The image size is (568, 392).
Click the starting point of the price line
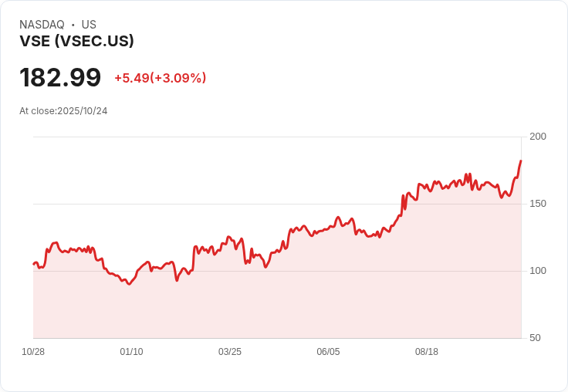click(x=33, y=264)
